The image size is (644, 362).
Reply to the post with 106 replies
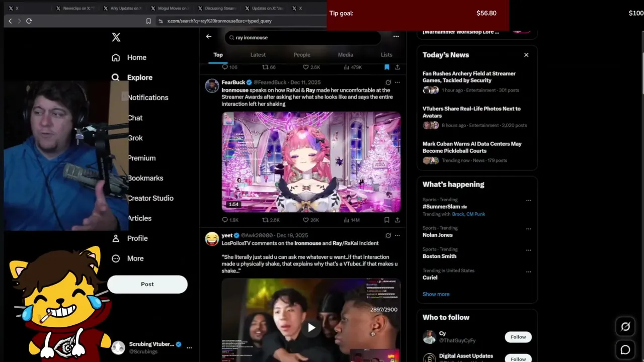(x=230, y=67)
